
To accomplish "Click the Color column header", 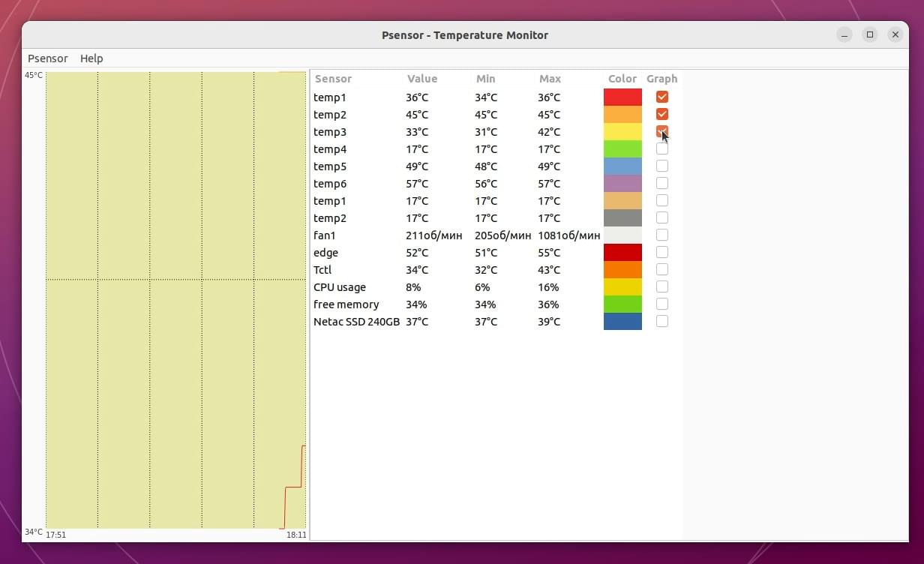I will click(622, 79).
